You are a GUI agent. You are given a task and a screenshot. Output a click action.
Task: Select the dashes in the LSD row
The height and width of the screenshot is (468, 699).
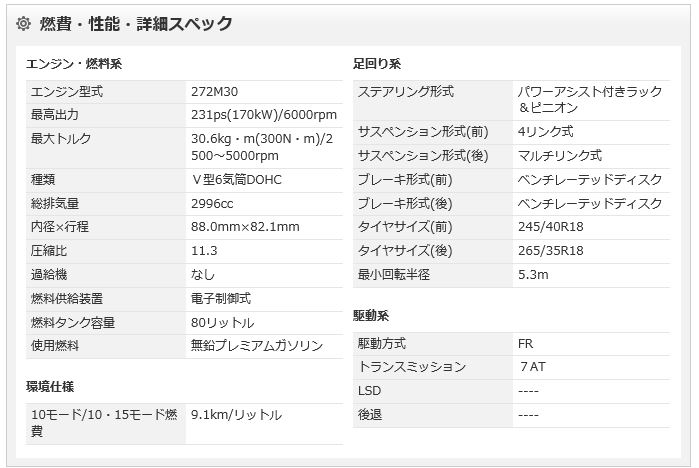[528, 391]
